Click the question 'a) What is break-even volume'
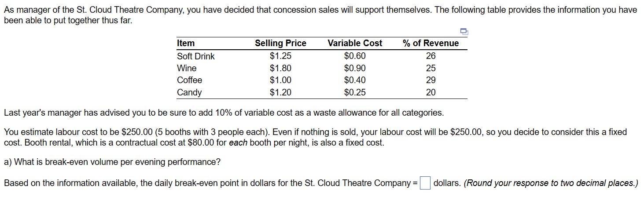 [x=112, y=162]
